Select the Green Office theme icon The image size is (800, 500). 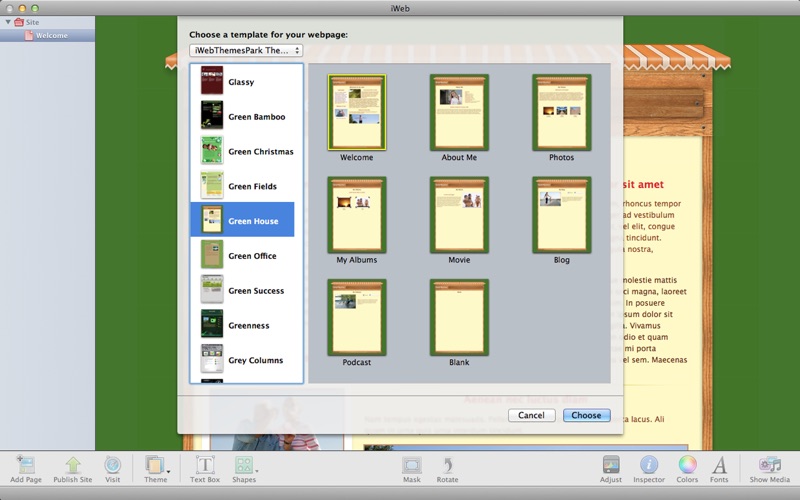(x=212, y=255)
